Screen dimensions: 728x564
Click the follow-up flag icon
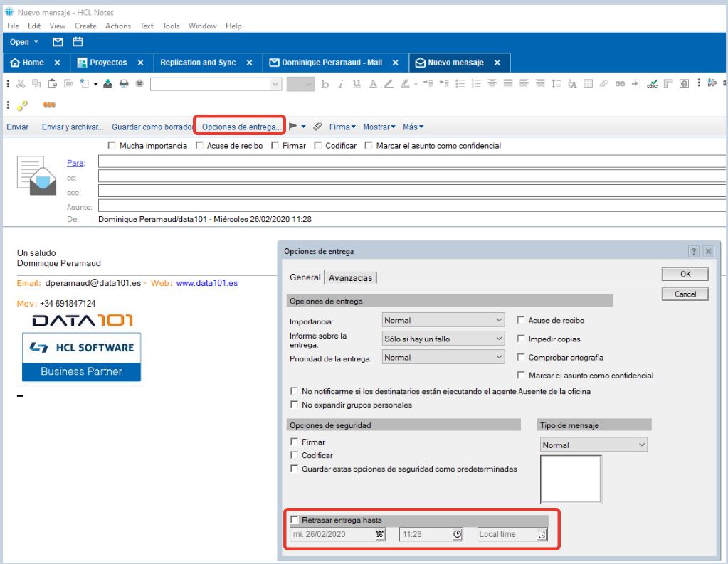(294, 127)
